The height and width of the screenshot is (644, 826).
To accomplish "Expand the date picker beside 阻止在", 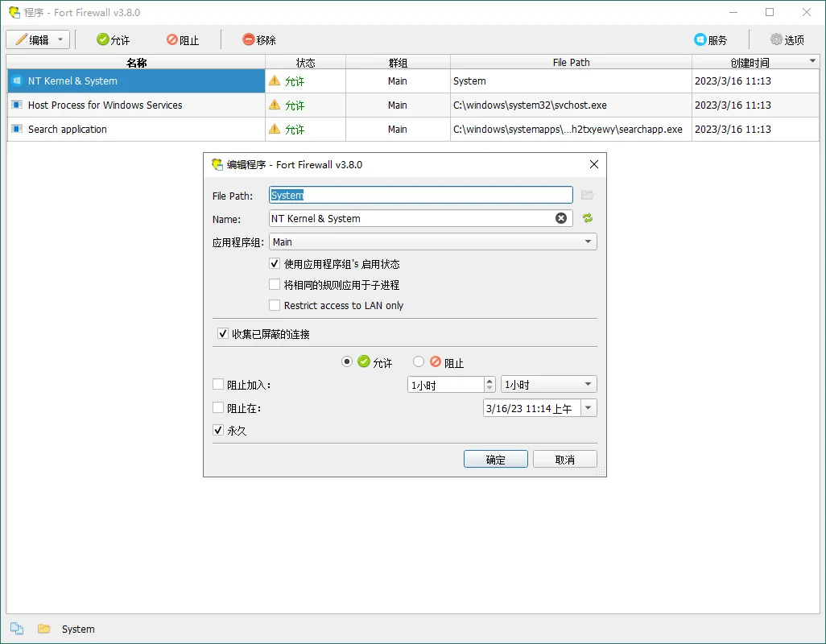I will point(590,408).
